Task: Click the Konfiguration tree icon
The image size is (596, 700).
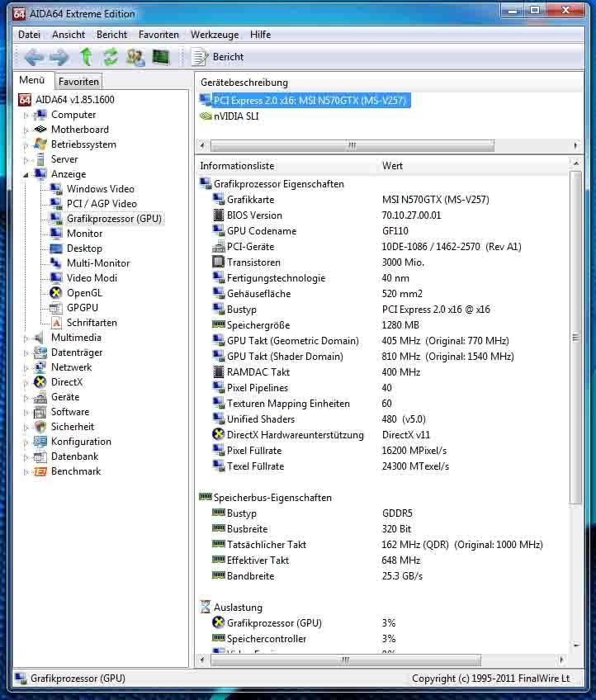Action: (x=40, y=442)
